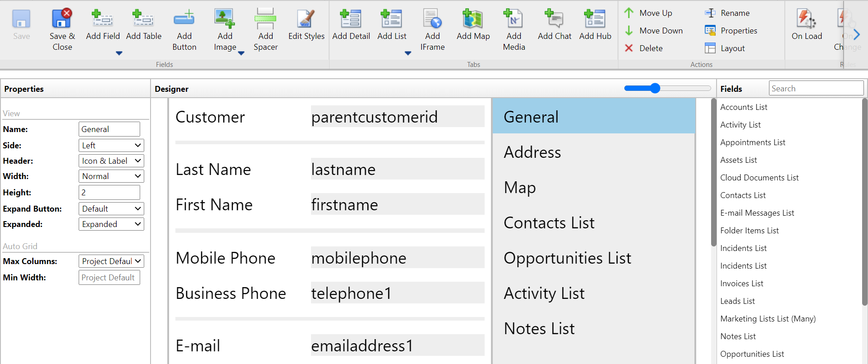
Task: Expand the Add Field dropdown arrow
Action: click(x=119, y=53)
